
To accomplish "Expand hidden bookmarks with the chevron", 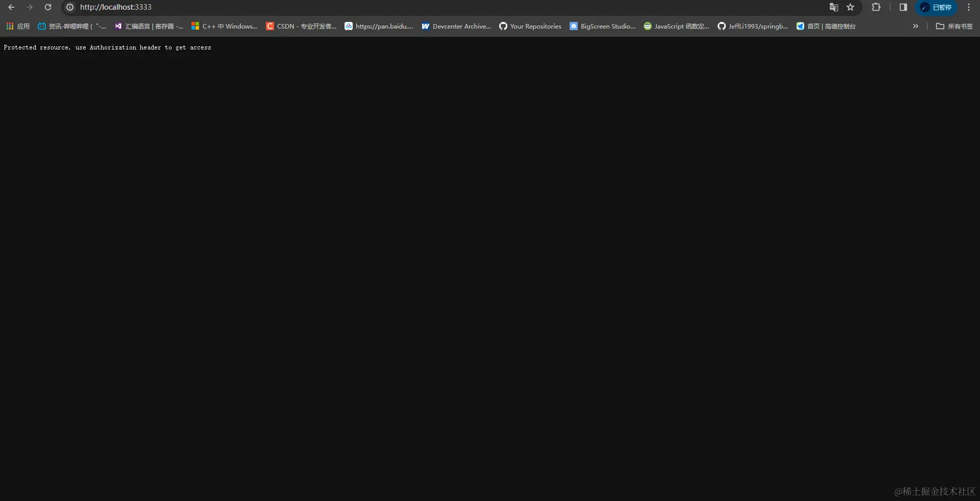I will click(x=916, y=26).
